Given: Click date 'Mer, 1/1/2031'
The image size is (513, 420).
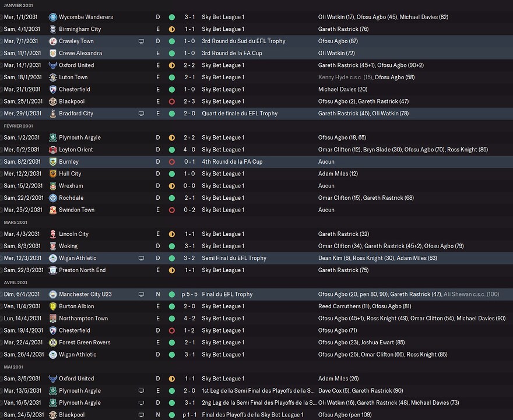Looking at the screenshot, I should pos(20,17).
